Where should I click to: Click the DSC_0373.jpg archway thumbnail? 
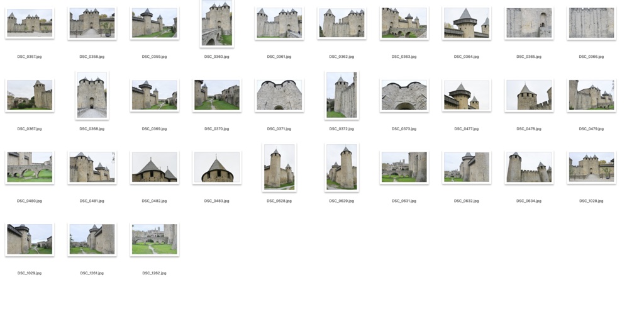tap(404, 95)
